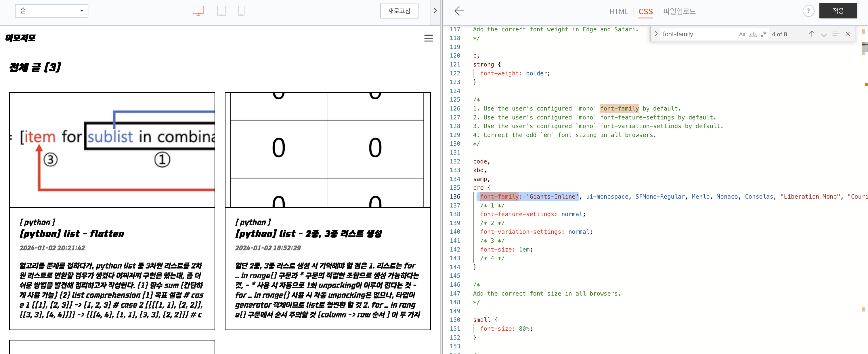The image size is (868, 354).
Task: Switch to the HTML tab
Action: click(618, 12)
